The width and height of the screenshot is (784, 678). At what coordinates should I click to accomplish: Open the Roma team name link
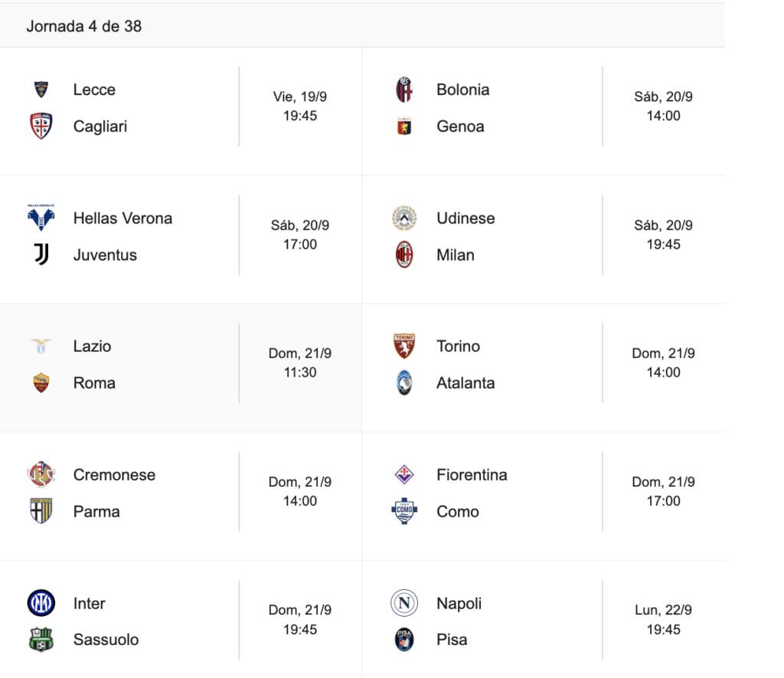point(94,383)
